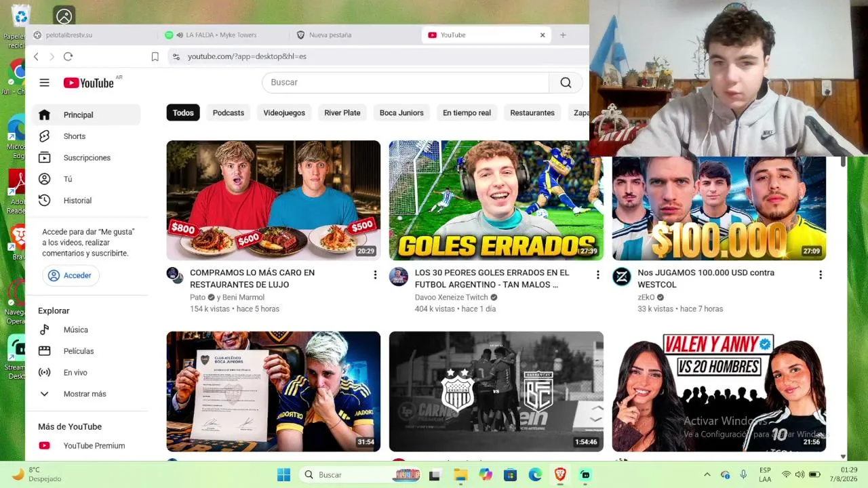Go back in the browser
This screenshot has height=488, width=868.
(x=36, y=57)
